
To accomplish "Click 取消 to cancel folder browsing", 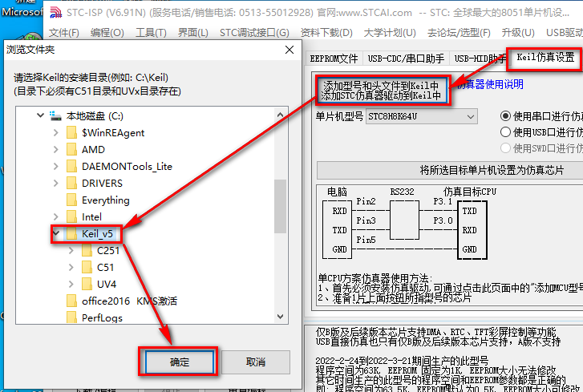I will click(x=256, y=362).
